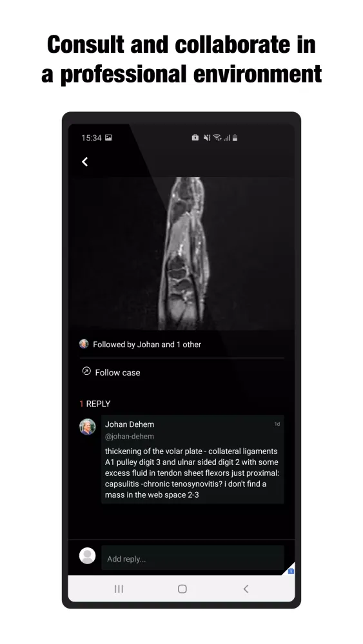Open the @johan-dehem handle link
This screenshot has width=363, height=644.
tap(129, 436)
